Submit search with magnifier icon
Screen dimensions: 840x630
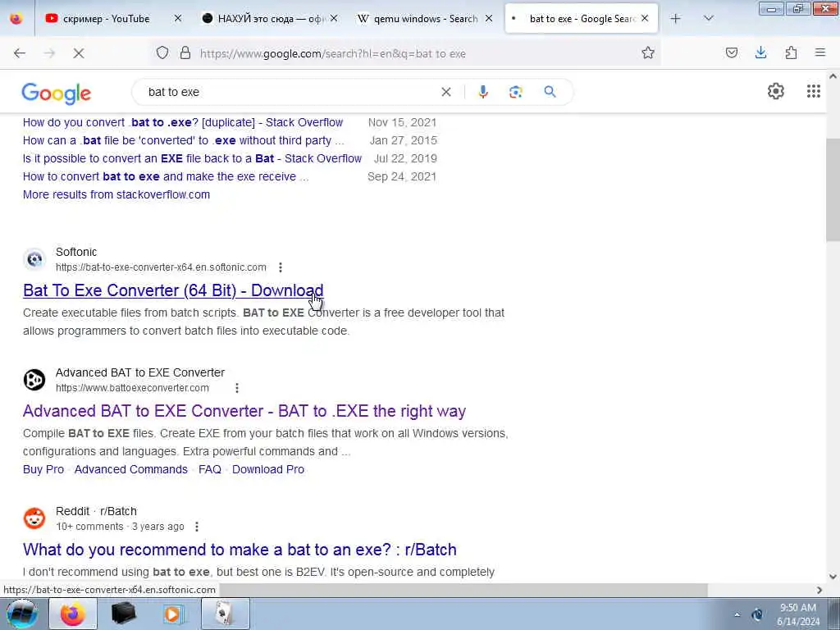(x=550, y=92)
